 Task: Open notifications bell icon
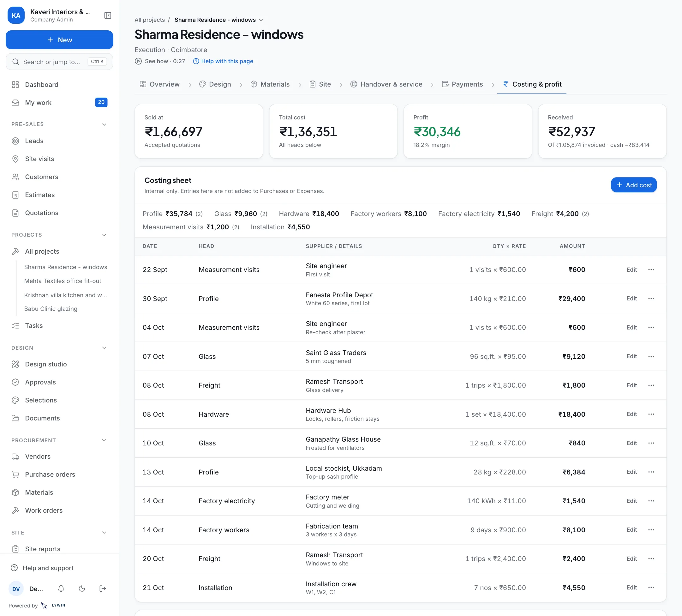click(61, 589)
